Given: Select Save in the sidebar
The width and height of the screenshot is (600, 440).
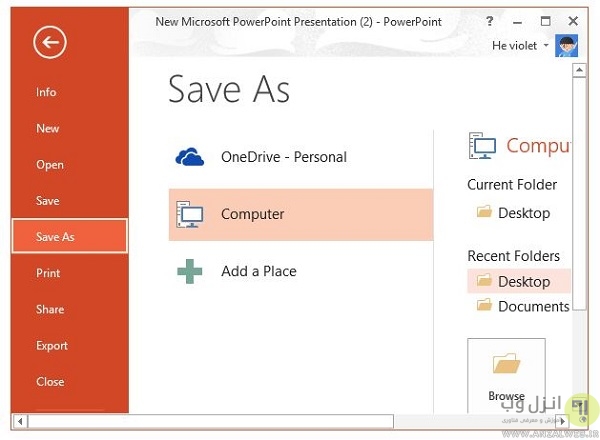Looking at the screenshot, I should coord(48,201).
